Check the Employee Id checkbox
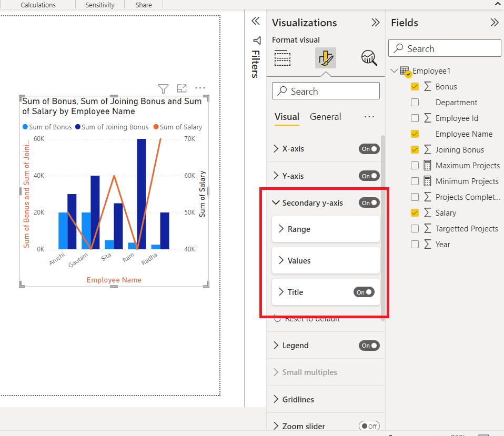The image size is (504, 436). point(415,118)
